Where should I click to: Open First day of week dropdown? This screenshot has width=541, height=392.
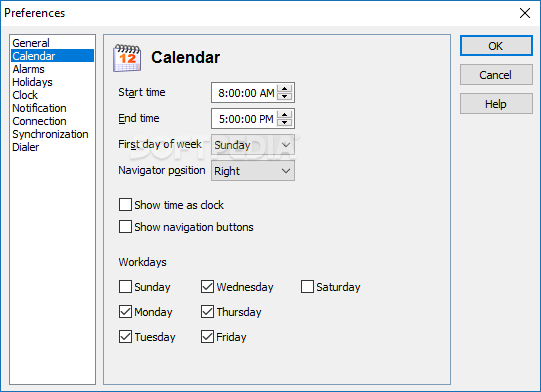(253, 145)
